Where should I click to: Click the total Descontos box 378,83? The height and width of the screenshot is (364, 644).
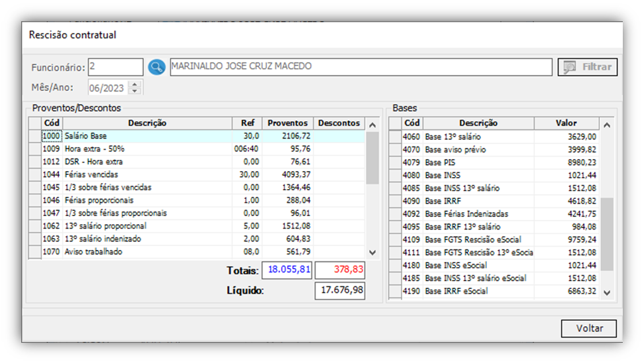pos(340,270)
